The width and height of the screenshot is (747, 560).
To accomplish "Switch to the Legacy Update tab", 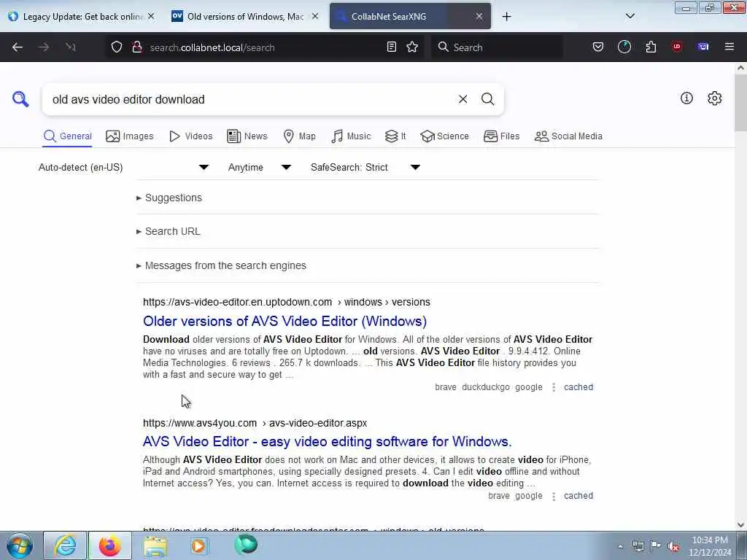I will click(x=82, y=16).
